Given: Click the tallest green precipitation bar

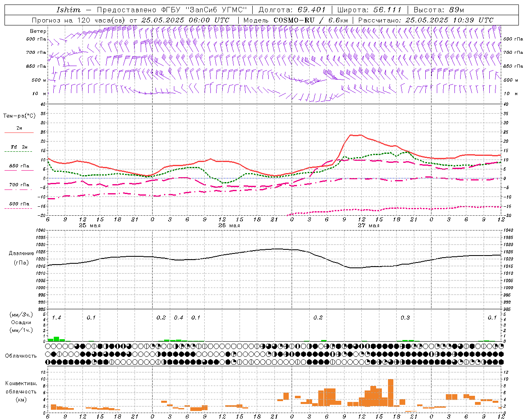Looking at the screenshot, I should coord(57,339).
